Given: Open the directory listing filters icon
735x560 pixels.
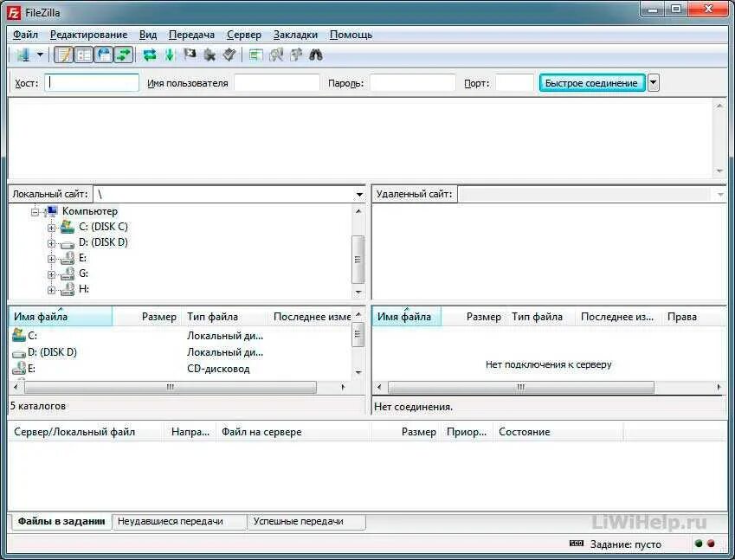Looking at the screenshot, I should click(x=255, y=55).
